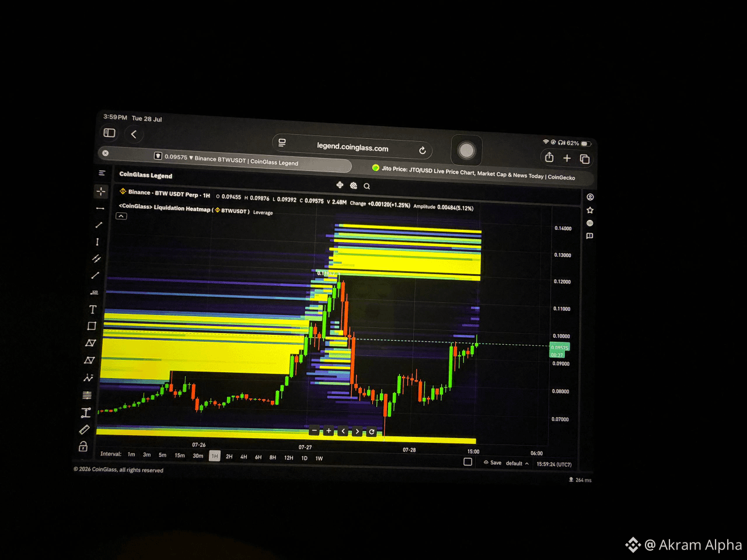Tap the Safari Share icon

[x=549, y=157]
